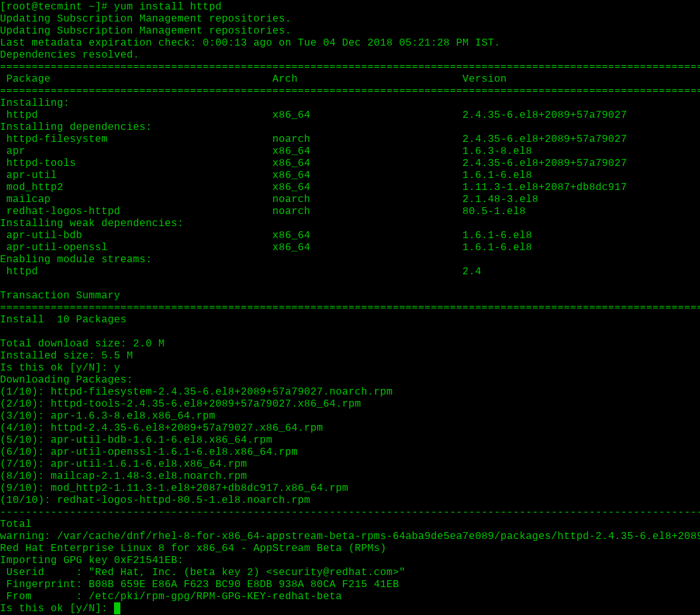The height and width of the screenshot is (615, 700).
Task: Click 'httpd-tools' in the package table
Action: pyautogui.click(x=41, y=163)
